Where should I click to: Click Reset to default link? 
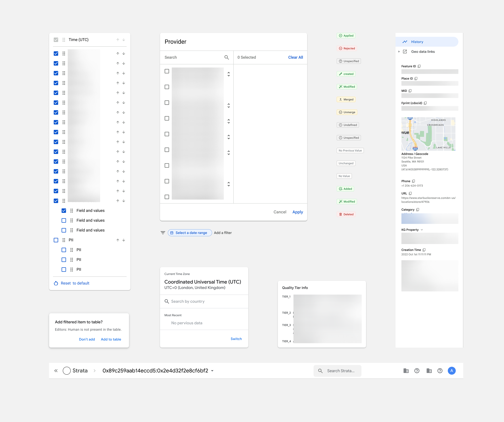pyautogui.click(x=75, y=283)
